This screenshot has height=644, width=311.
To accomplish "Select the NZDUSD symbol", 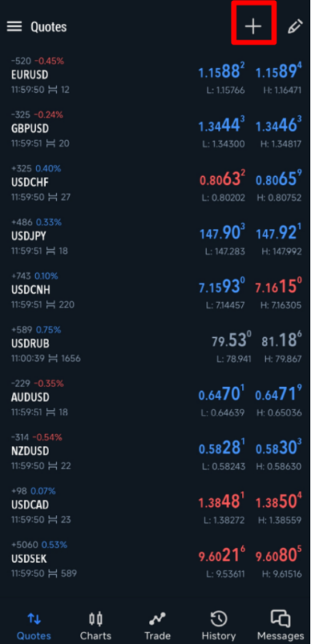I will [x=30, y=451].
